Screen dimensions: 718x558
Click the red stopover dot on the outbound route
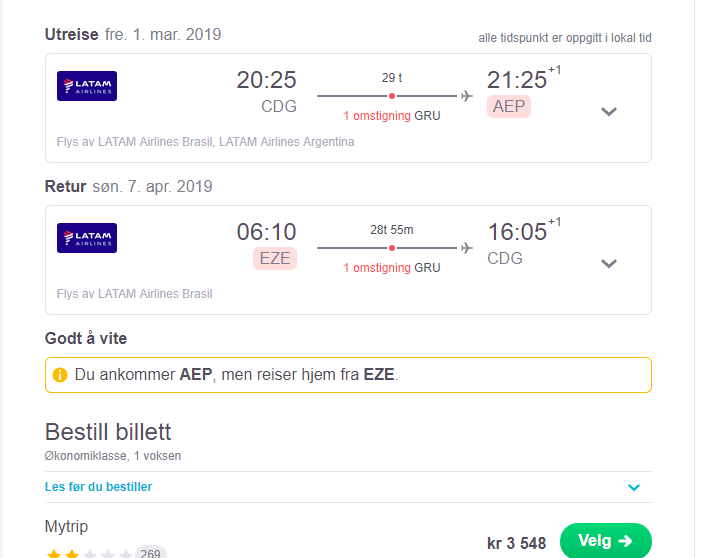[x=392, y=96]
